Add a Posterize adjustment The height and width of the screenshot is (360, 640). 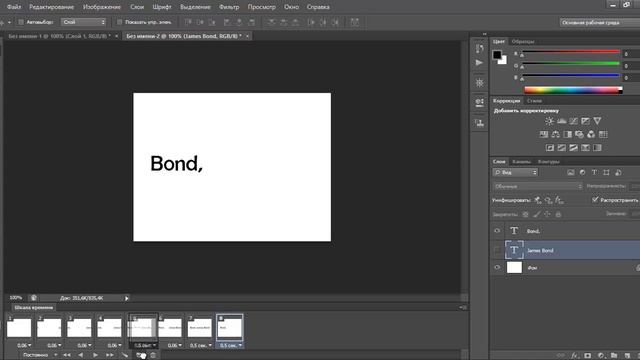(562, 147)
